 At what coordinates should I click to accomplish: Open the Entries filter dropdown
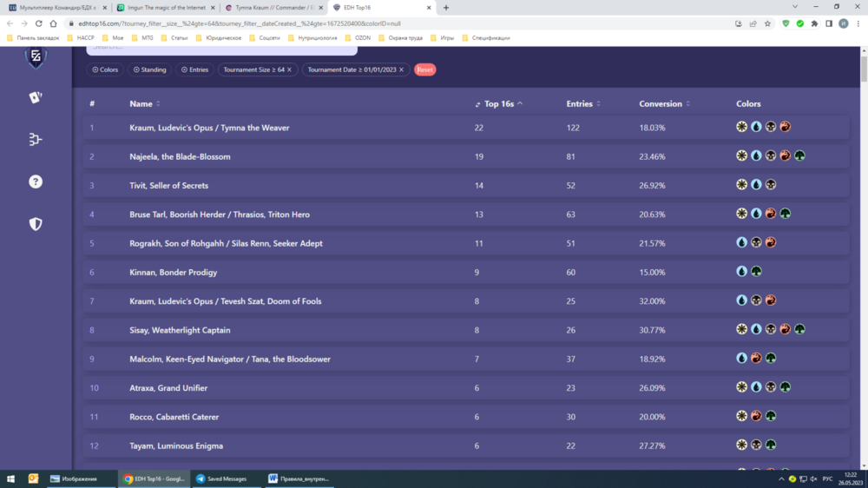(x=194, y=69)
